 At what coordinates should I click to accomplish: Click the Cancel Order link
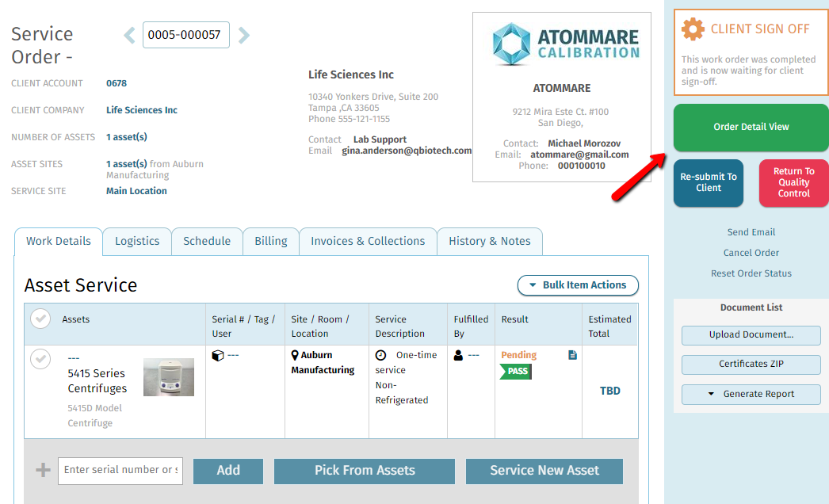click(x=751, y=253)
